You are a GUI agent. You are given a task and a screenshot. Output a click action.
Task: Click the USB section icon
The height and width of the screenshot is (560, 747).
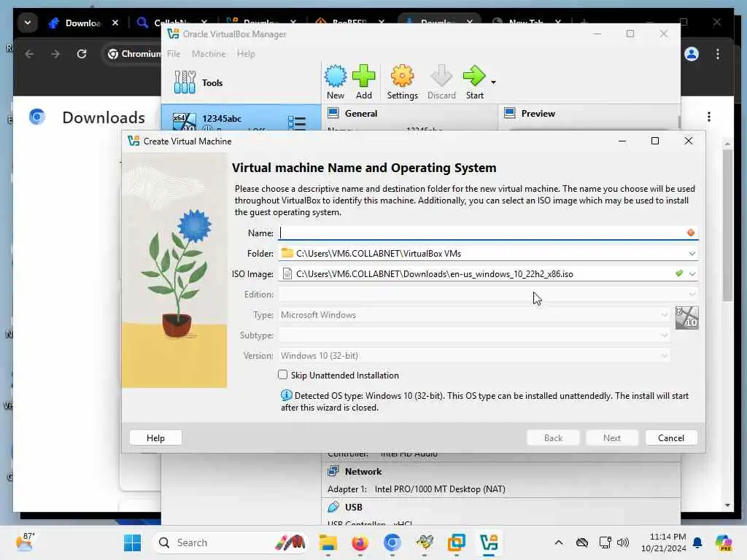[333, 507]
